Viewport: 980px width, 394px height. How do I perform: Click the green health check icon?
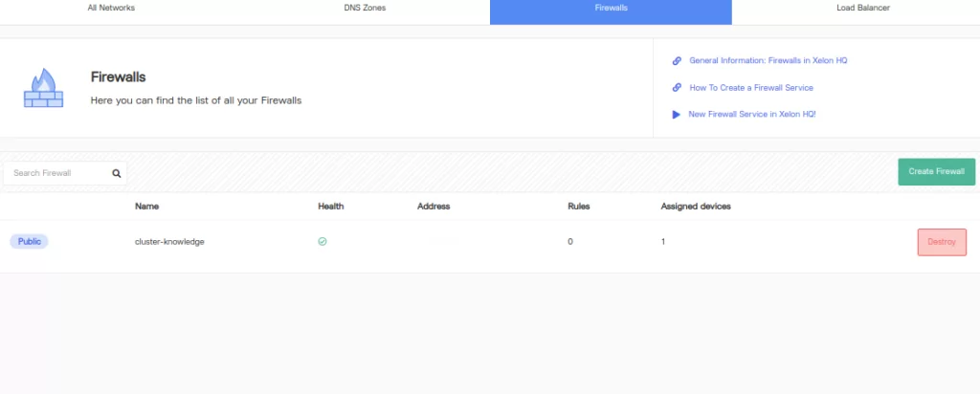323,242
